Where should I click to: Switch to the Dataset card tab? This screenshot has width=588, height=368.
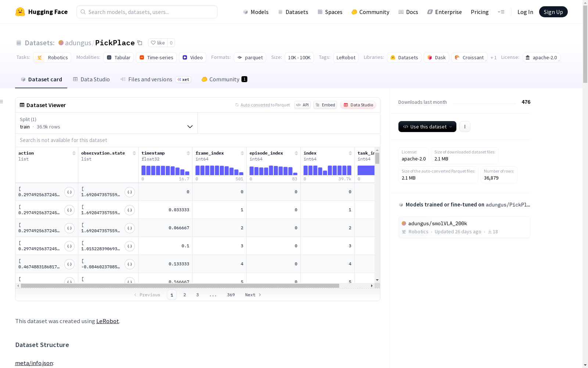tap(41, 79)
